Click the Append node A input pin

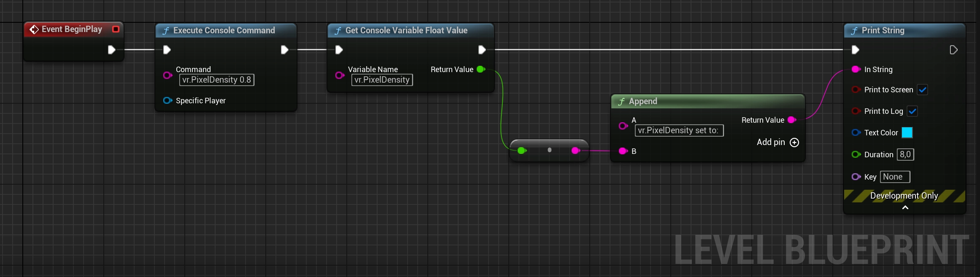click(x=623, y=126)
